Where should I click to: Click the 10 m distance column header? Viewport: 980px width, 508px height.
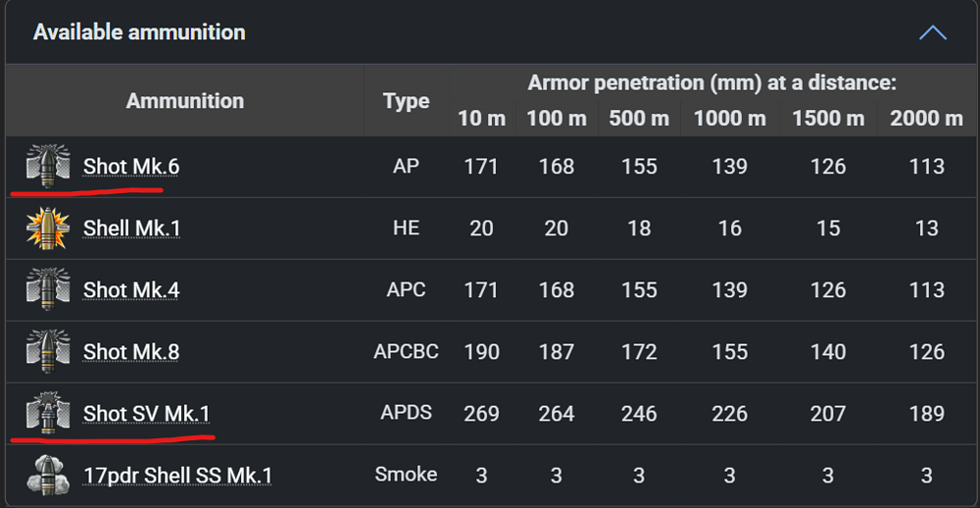click(x=481, y=119)
